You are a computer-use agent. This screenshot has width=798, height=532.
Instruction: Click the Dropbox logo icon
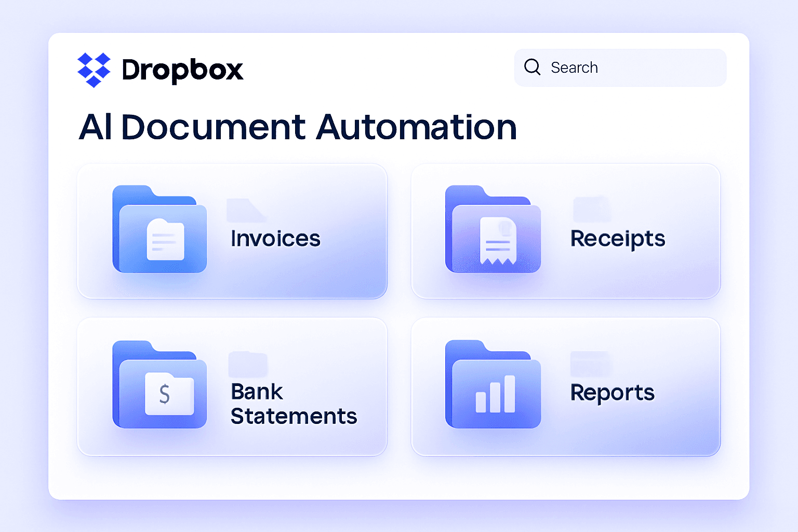pyautogui.click(x=94, y=70)
